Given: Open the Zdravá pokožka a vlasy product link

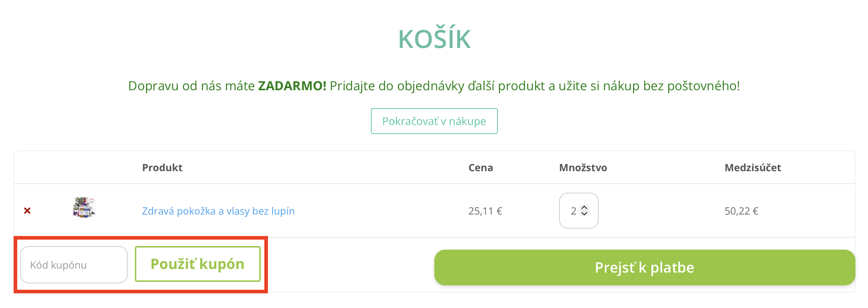Looking at the screenshot, I should (218, 211).
